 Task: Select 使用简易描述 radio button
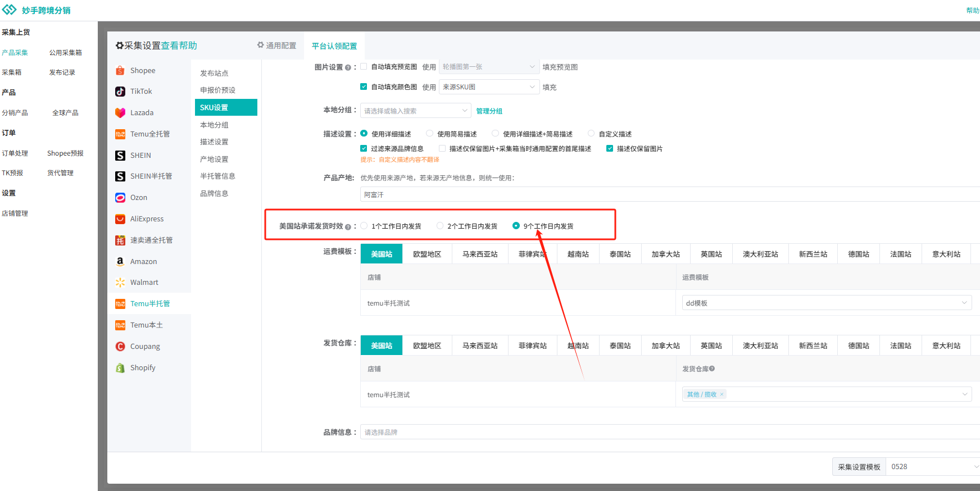(430, 133)
